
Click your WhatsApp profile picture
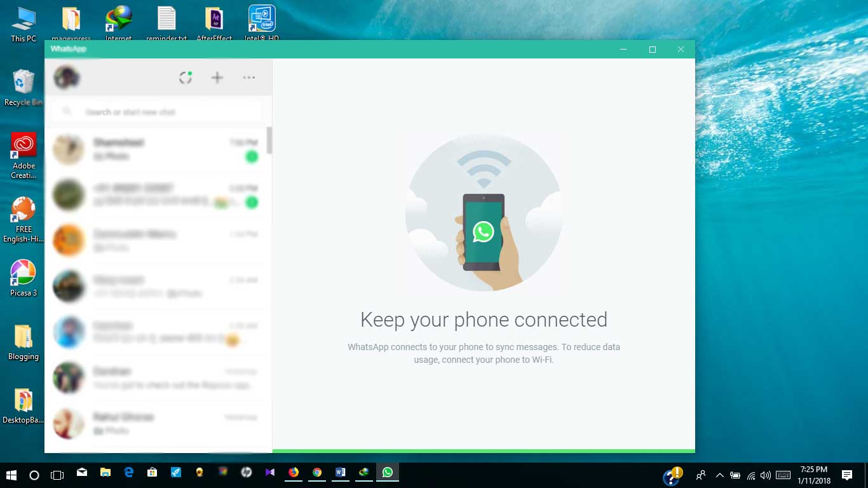pyautogui.click(x=66, y=76)
